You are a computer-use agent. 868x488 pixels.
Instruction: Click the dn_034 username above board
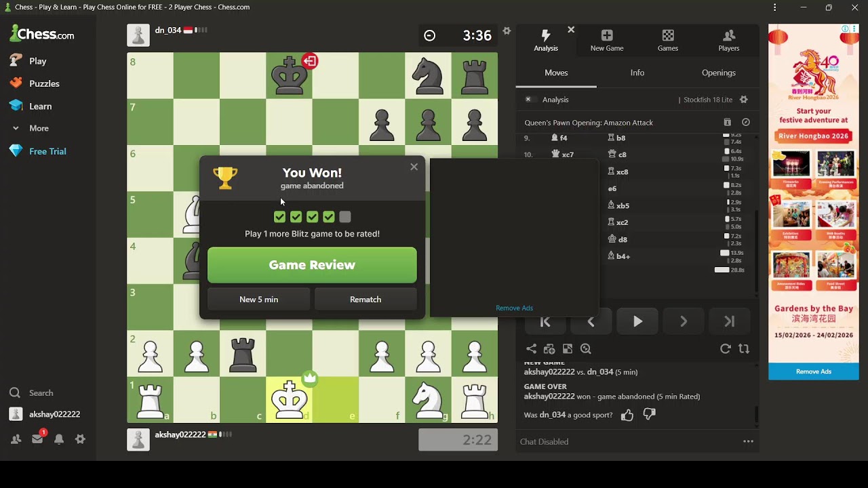pyautogui.click(x=169, y=30)
